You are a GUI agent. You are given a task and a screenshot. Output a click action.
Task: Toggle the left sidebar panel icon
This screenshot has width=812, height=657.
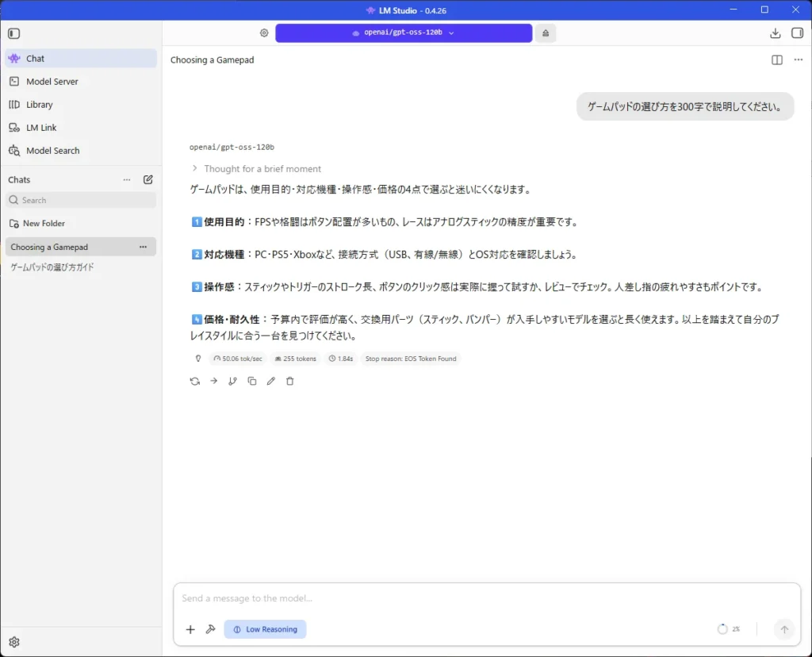coord(14,33)
